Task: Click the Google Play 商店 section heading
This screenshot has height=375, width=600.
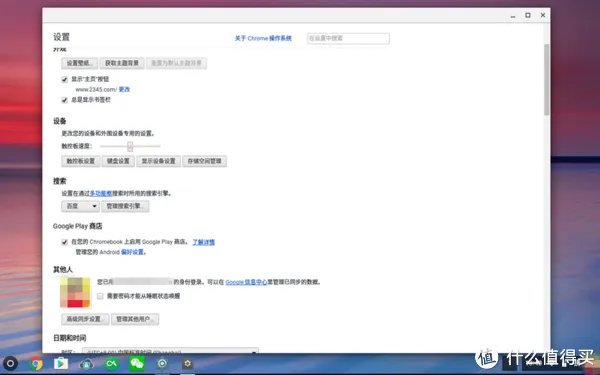Action: pyautogui.click(x=78, y=226)
